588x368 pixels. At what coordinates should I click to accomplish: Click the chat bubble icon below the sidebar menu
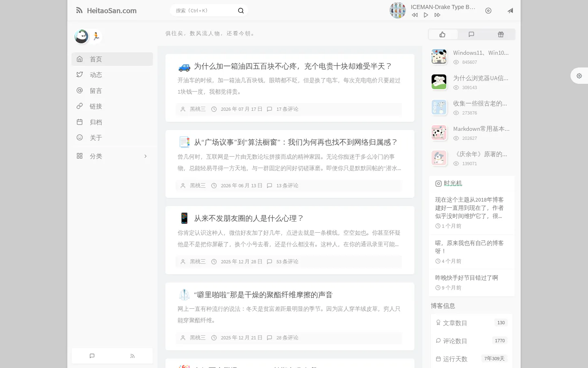(x=92, y=356)
